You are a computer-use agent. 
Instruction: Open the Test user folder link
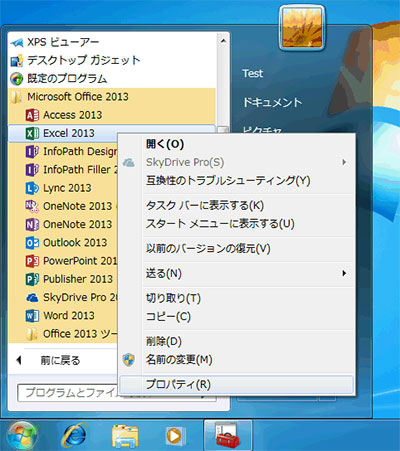pyautogui.click(x=253, y=73)
